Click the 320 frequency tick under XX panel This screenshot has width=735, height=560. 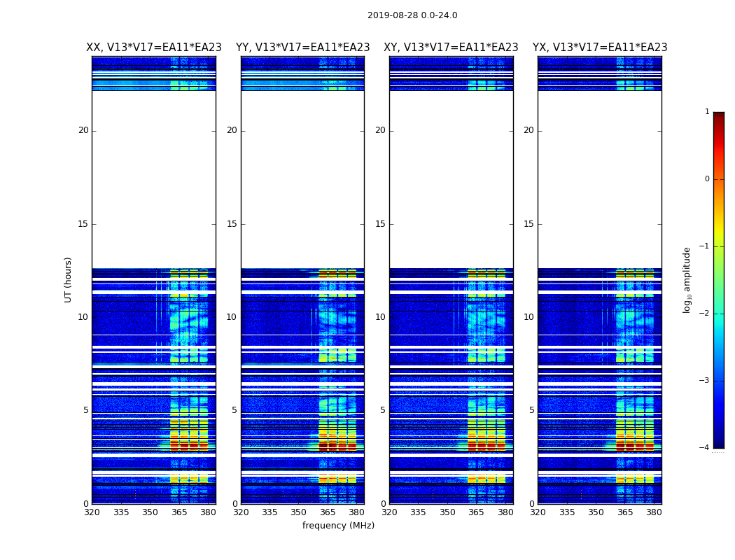point(92,512)
